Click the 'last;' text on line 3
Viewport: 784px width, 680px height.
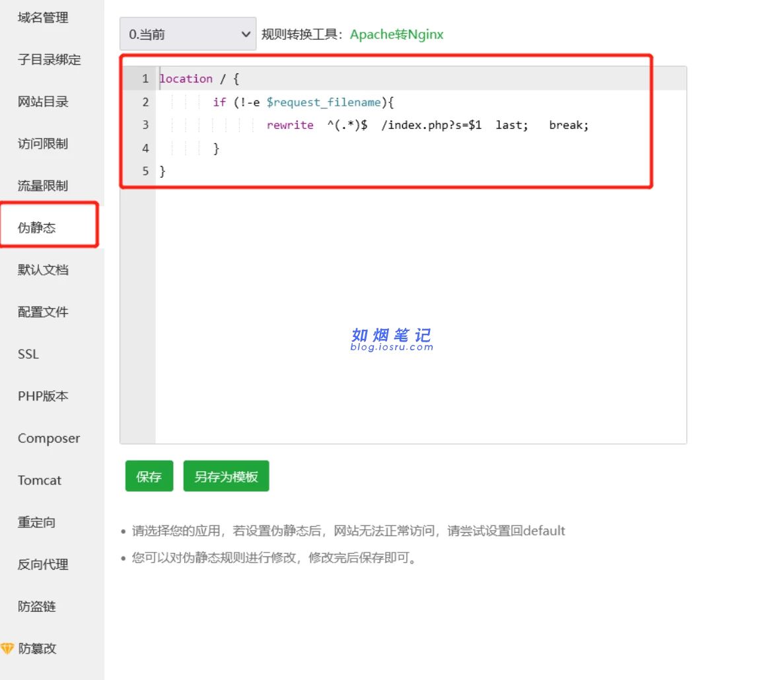tap(511, 125)
